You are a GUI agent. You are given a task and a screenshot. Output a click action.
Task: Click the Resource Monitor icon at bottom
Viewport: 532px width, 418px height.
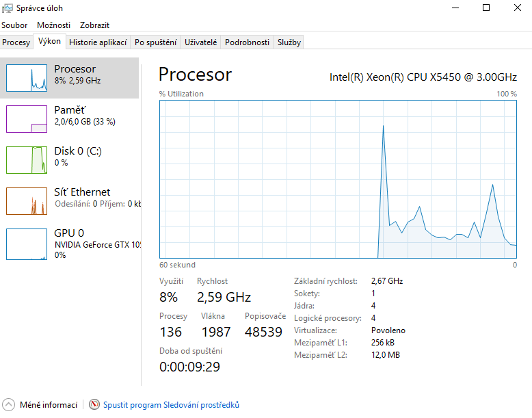click(94, 405)
